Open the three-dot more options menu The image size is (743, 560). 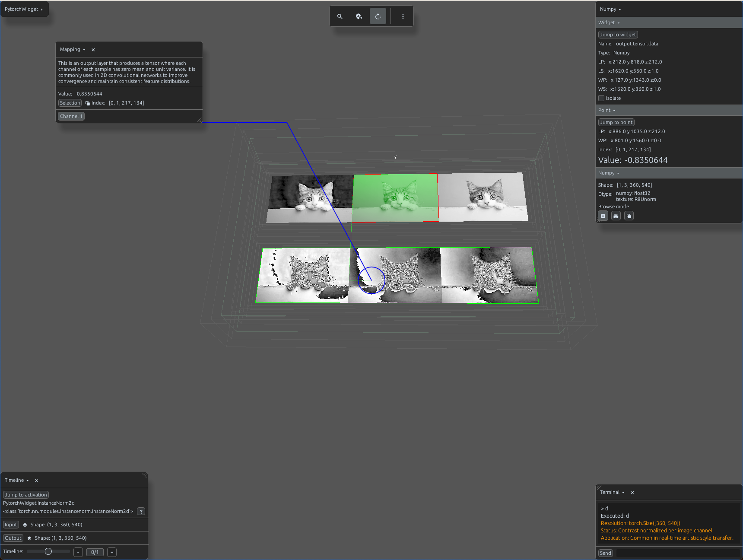pyautogui.click(x=403, y=16)
